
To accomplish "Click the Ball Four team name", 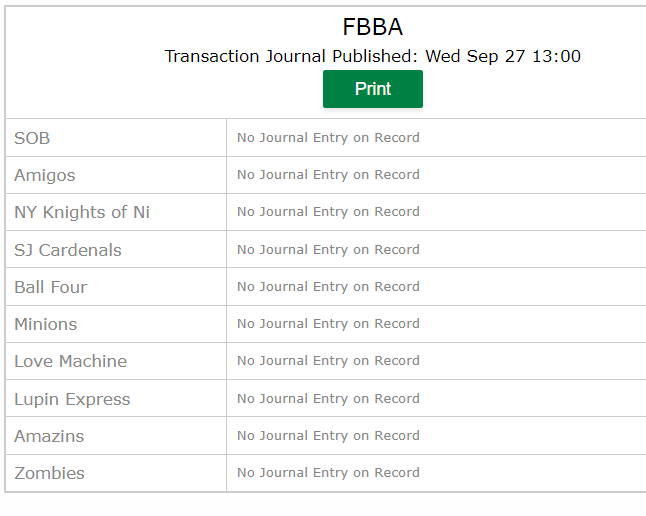I will (x=51, y=287).
